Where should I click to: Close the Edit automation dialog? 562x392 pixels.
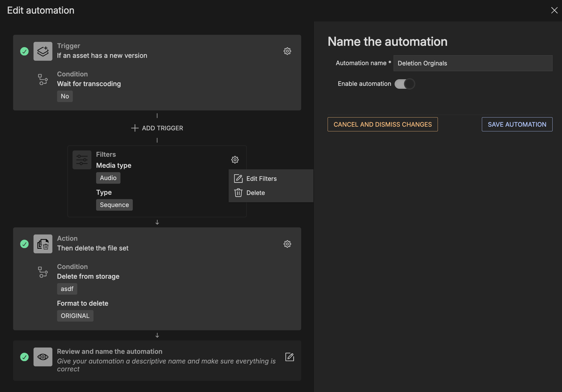[x=554, y=10]
